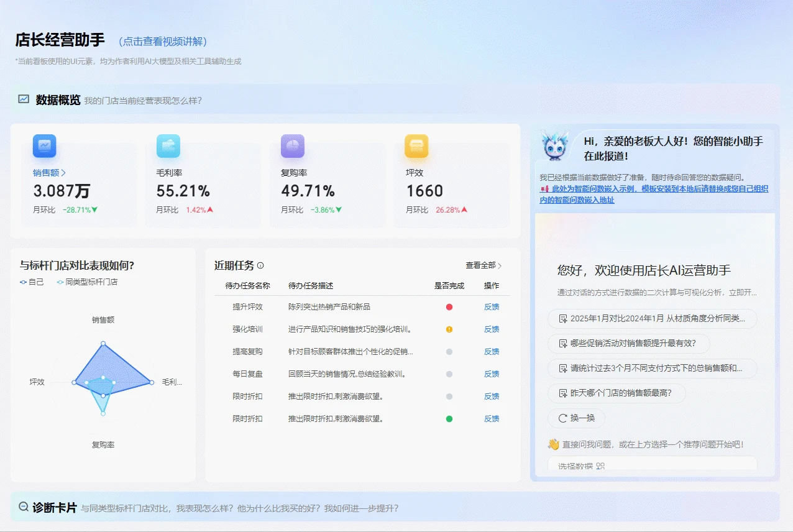Click the 49.71% repurchase value

(308, 191)
